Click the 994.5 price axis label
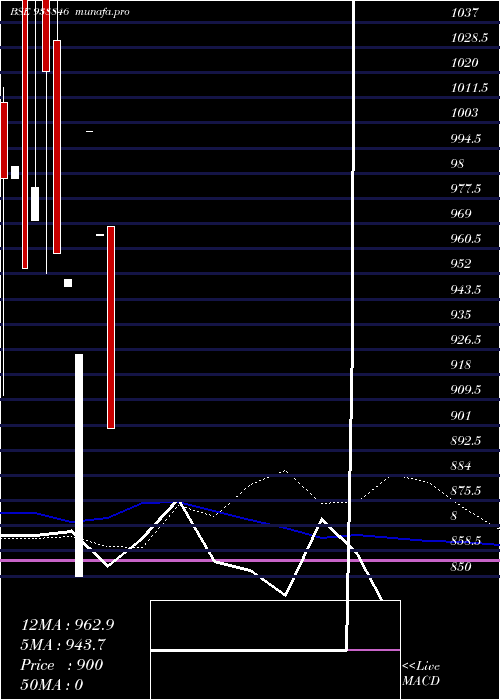The height and width of the screenshot is (700, 500). point(466,139)
